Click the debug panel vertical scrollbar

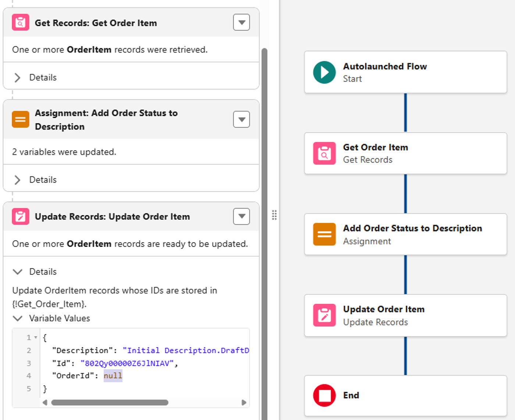[x=264, y=234]
